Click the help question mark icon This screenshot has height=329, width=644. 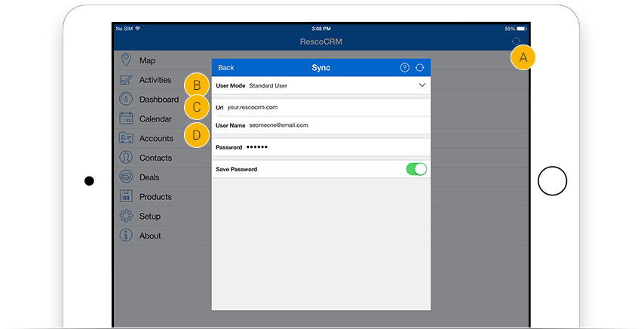(x=404, y=68)
